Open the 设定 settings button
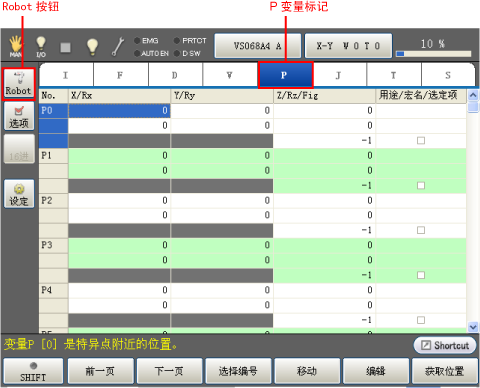This screenshot has width=480, height=388. click(x=19, y=194)
